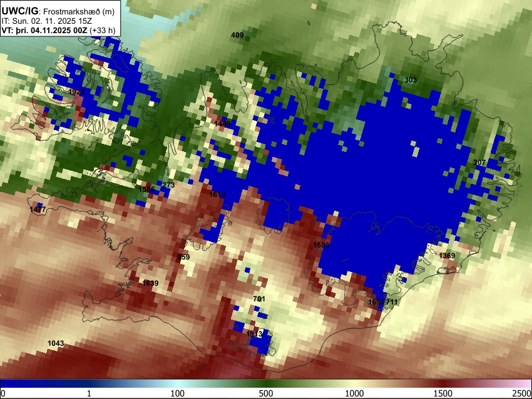Viewport: 532px width, 399px height.
Task: Click the map value 207
Action: point(479,163)
